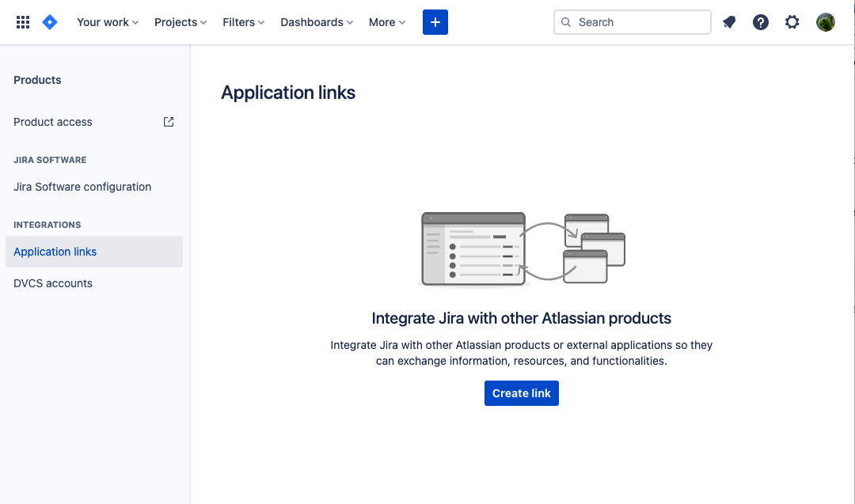The width and height of the screenshot is (855, 504).
Task: Open the Filters menu
Action: 243,21
